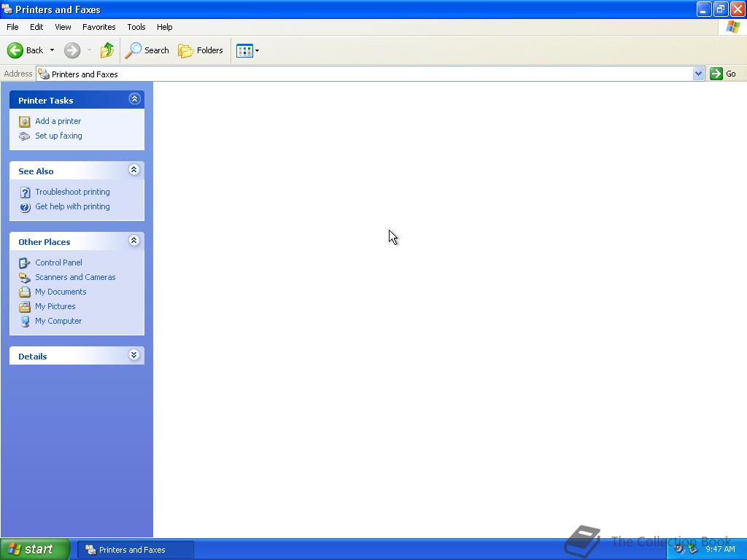The height and width of the screenshot is (560, 747).
Task: Click the Add a printer icon
Action: [x=24, y=122]
